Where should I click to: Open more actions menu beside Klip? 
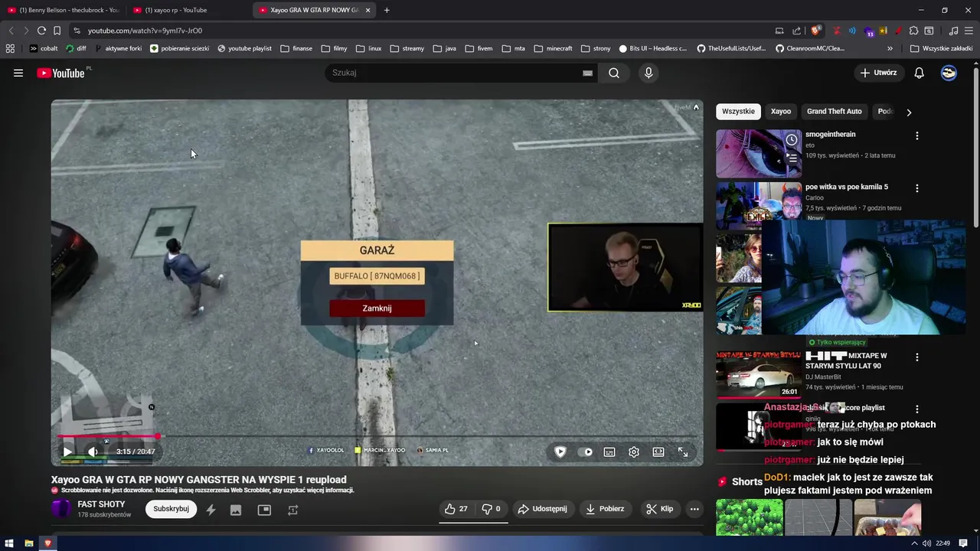[x=694, y=509]
